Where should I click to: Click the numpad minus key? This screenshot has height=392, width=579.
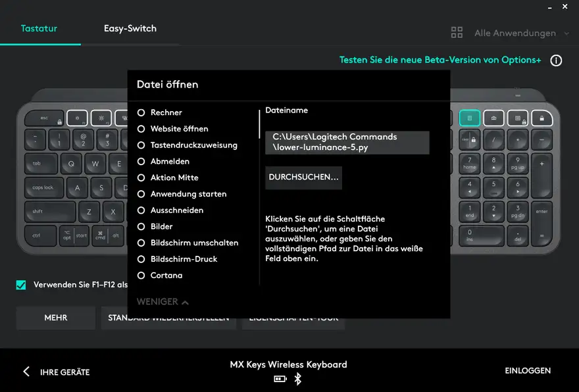[541, 139]
